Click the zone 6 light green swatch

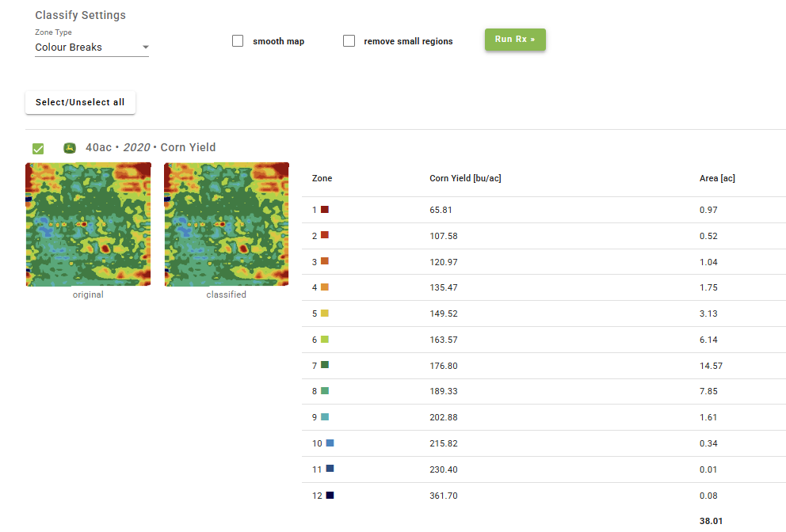pos(325,339)
